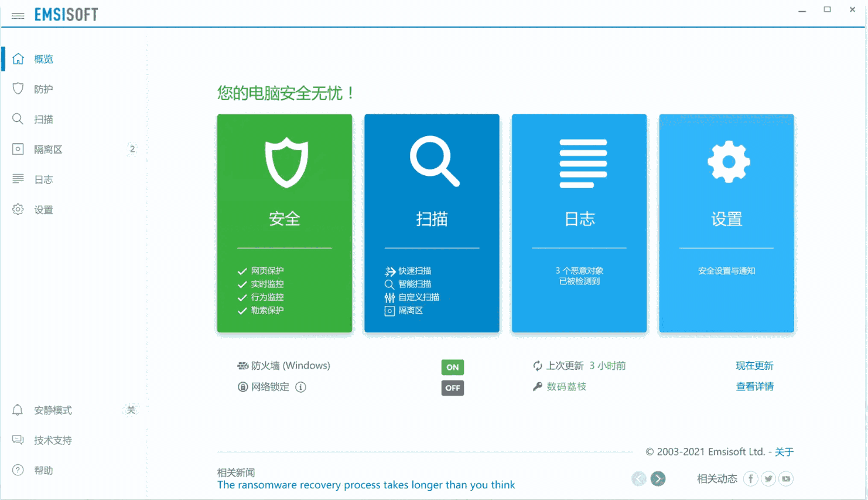This screenshot has width=868, height=500.
Task: Open the hamburger navigation menu
Action: 18,16
